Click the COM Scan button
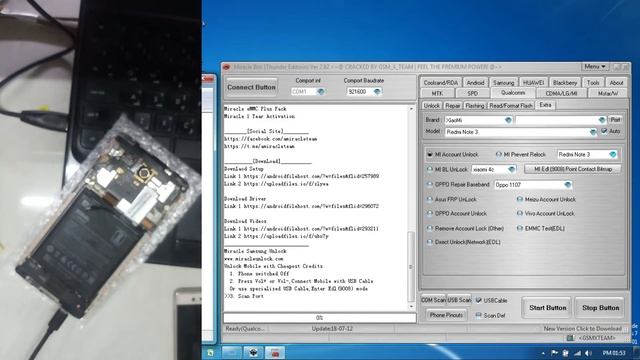Viewport: 640px width, 360px height. click(x=433, y=300)
